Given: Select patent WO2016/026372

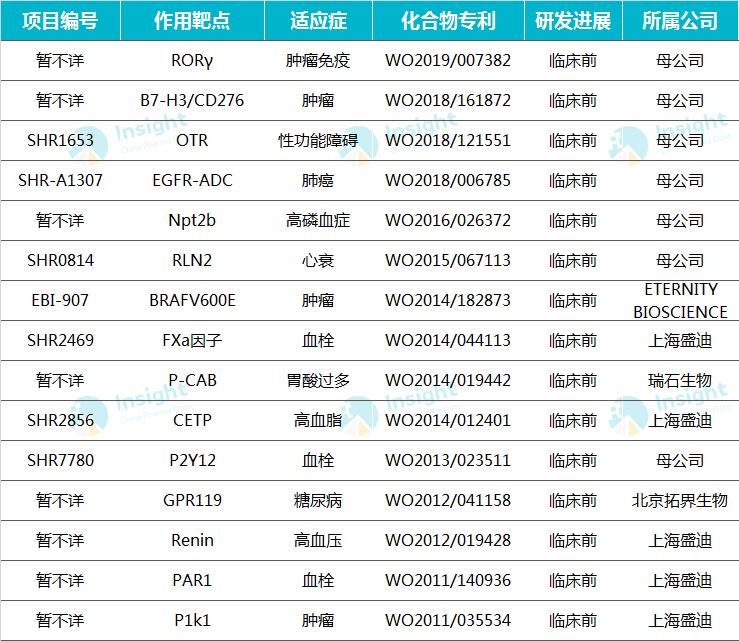Looking at the screenshot, I should coord(448,221).
